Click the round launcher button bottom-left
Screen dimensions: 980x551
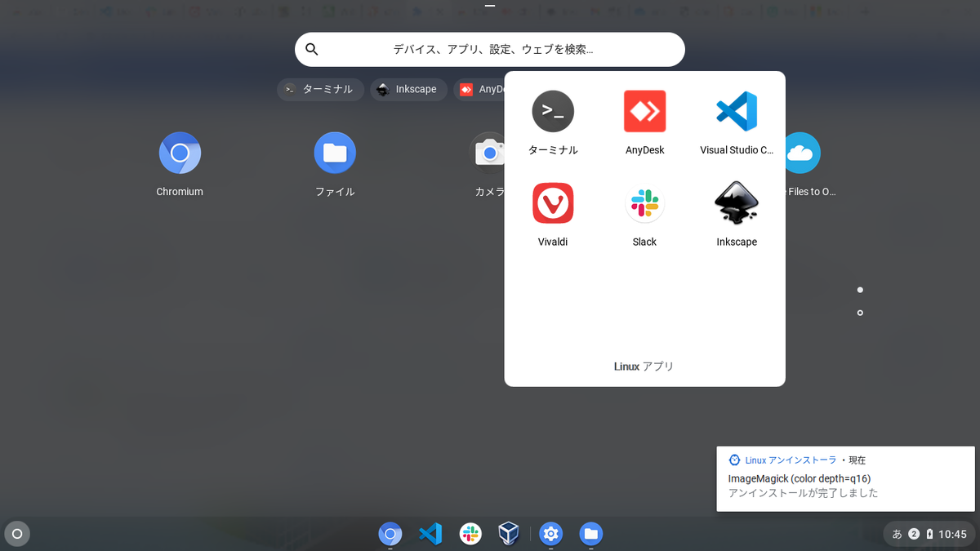click(16, 534)
